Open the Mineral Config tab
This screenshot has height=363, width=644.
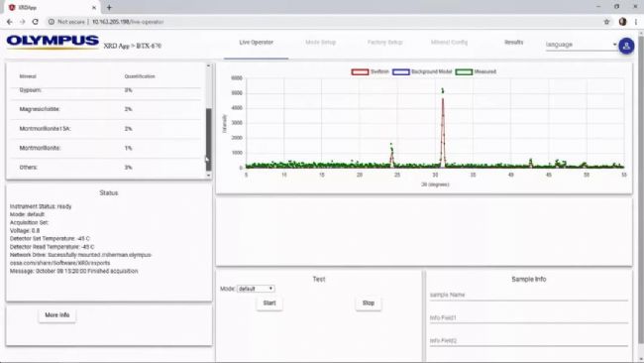[449, 43]
